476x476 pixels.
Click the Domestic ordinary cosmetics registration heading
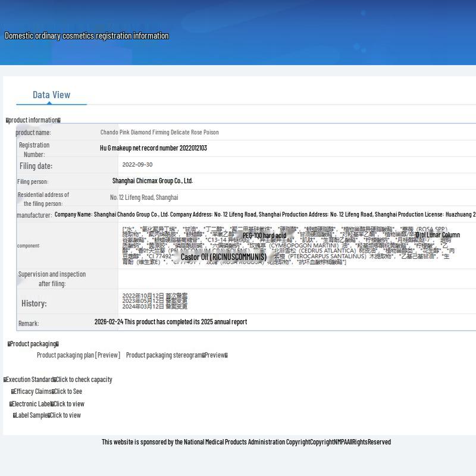pos(87,36)
